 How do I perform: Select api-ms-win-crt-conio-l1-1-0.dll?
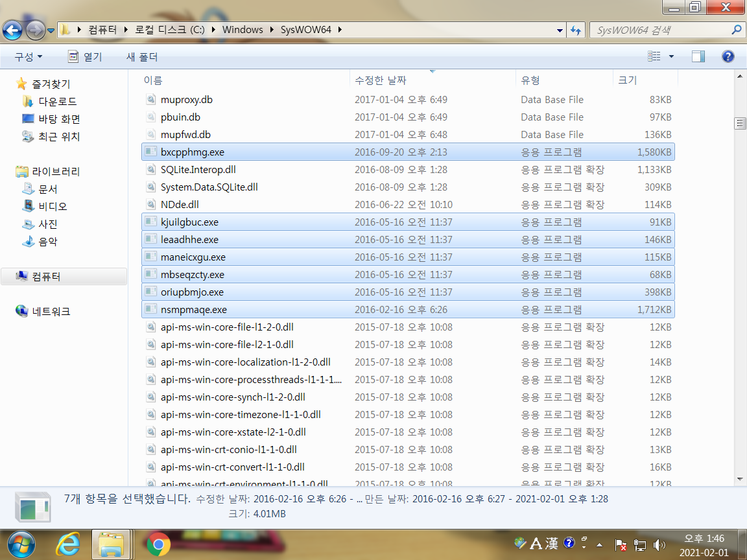(229, 450)
